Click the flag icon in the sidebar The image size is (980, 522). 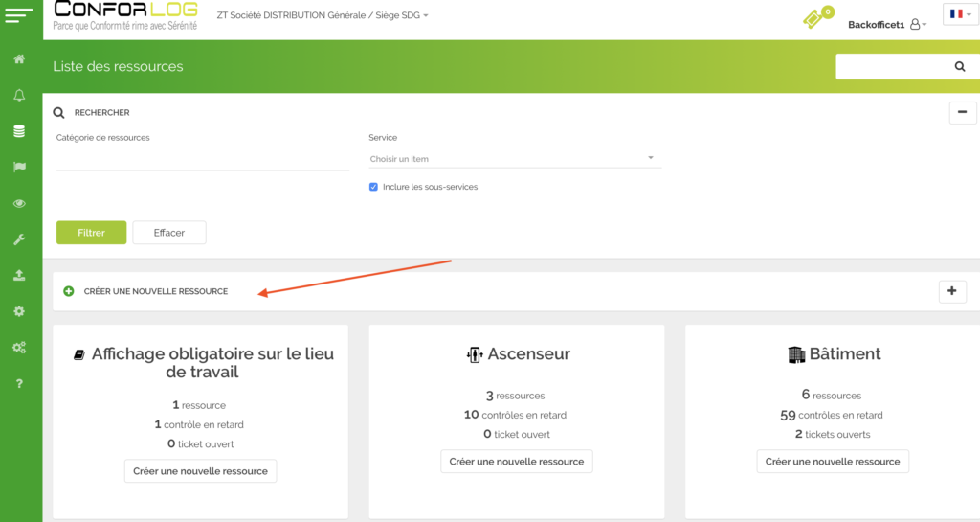(19, 167)
